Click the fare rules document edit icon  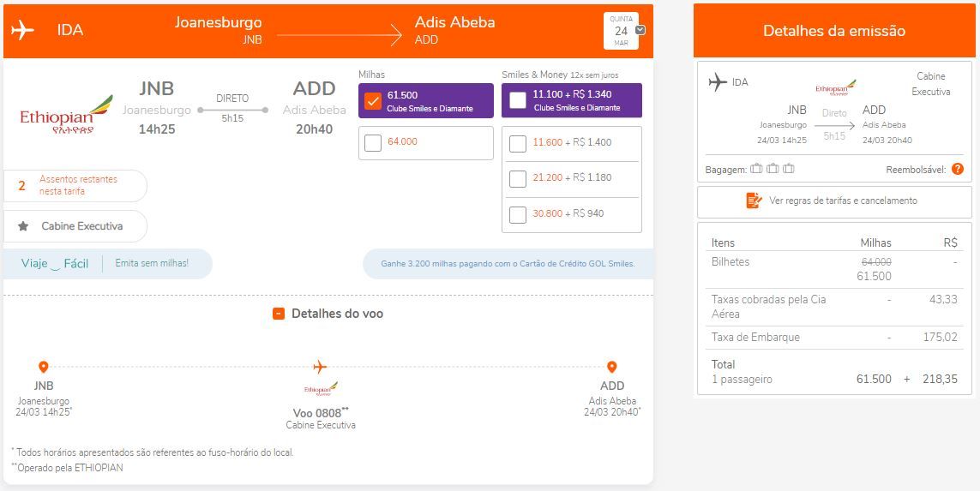[x=755, y=201]
